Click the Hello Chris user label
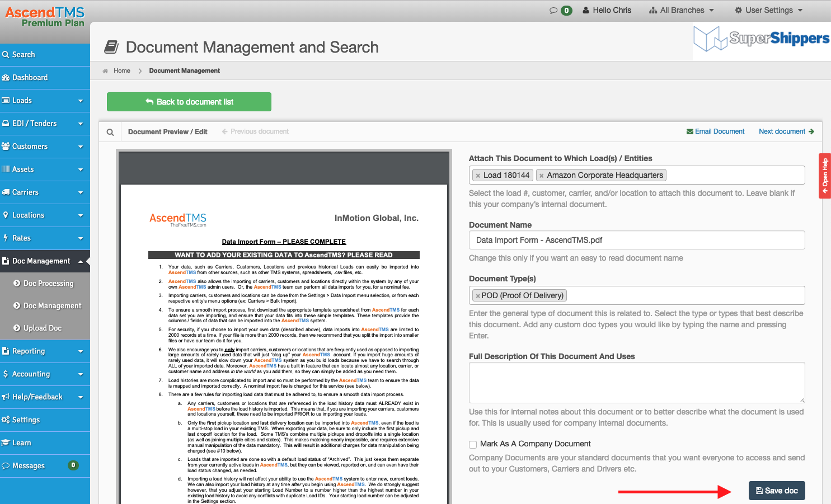Screen dimensions: 831x504 (x=607, y=10)
